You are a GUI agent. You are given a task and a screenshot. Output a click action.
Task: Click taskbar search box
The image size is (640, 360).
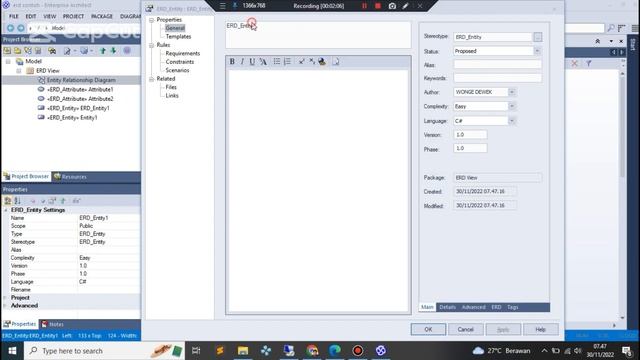pos(104,351)
